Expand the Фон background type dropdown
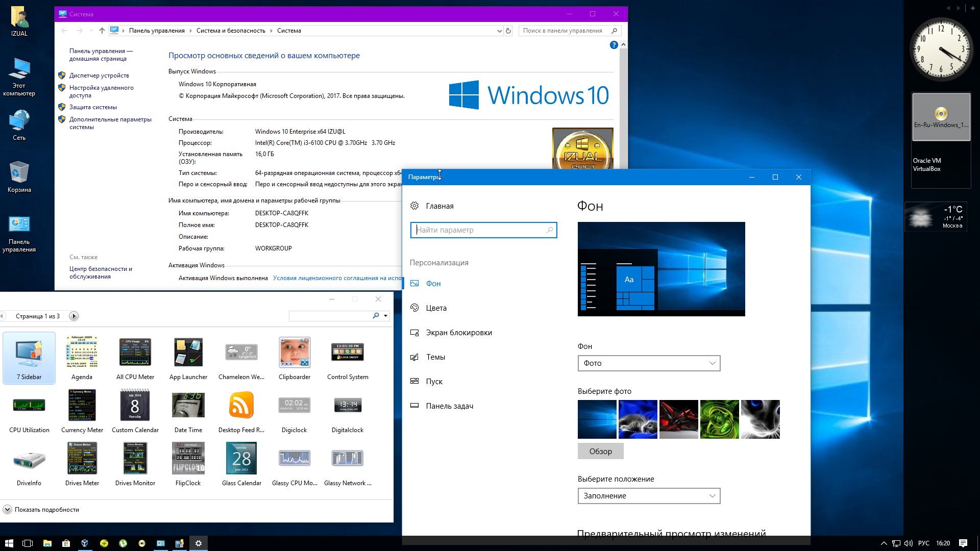This screenshot has width=980, height=551. (x=648, y=363)
